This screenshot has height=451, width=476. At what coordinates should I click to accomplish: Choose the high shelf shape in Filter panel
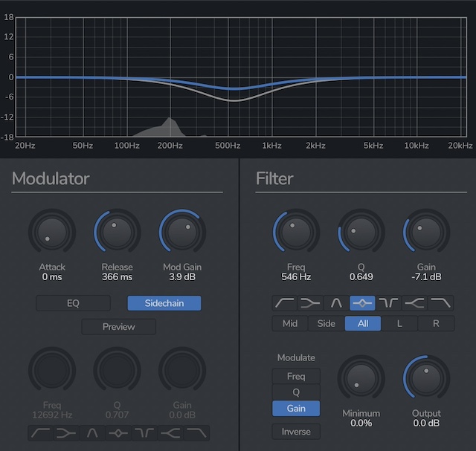414,303
